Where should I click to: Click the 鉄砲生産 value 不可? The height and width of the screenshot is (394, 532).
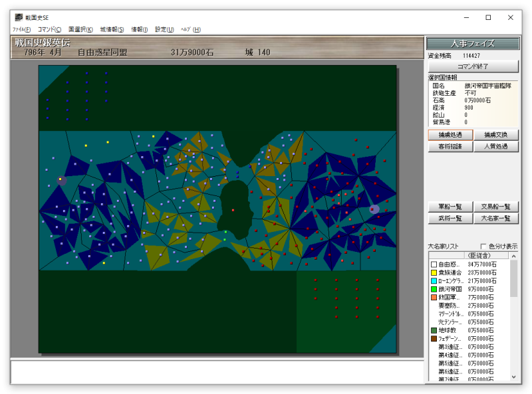point(470,93)
